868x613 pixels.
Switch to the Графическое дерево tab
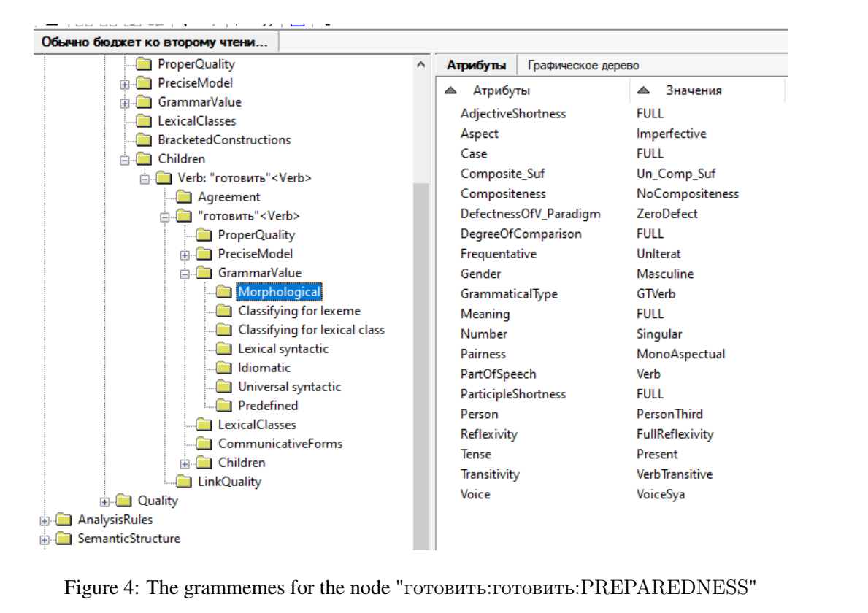click(583, 65)
